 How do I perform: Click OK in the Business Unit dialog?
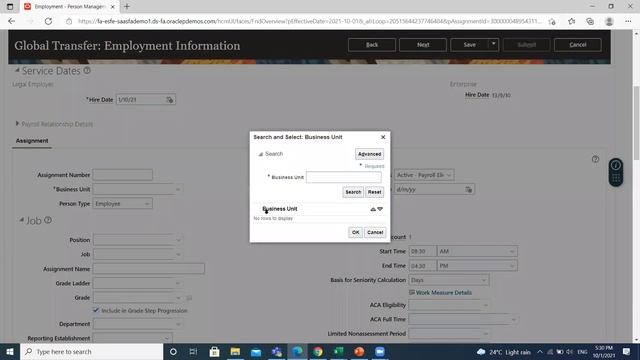coord(356,232)
